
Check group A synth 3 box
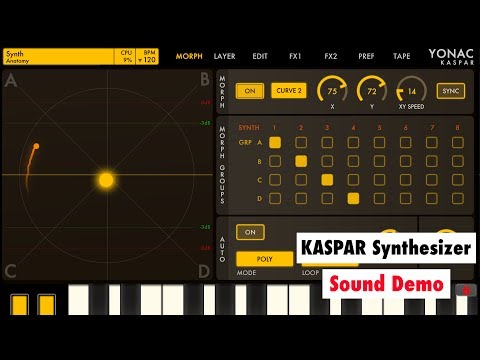coord(327,143)
